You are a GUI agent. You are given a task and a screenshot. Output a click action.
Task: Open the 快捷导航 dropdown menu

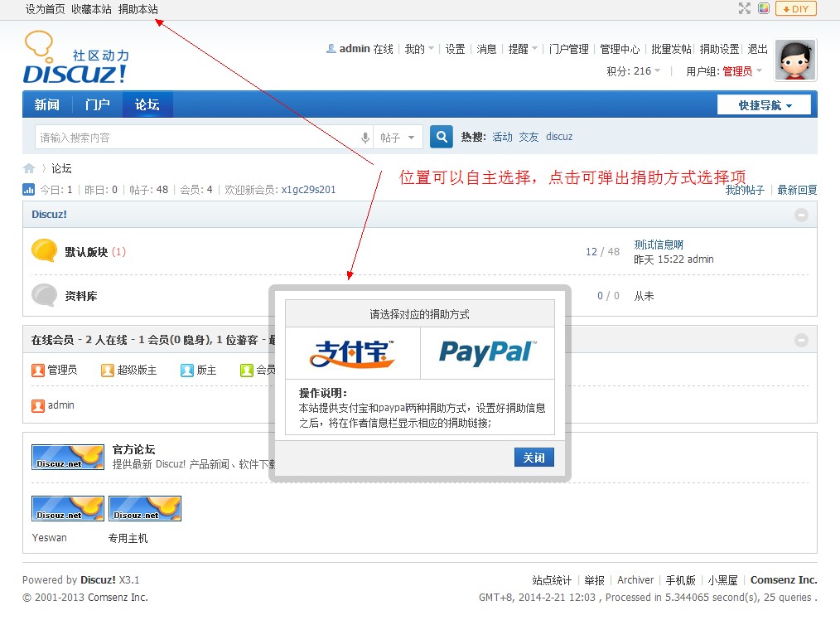pos(763,104)
